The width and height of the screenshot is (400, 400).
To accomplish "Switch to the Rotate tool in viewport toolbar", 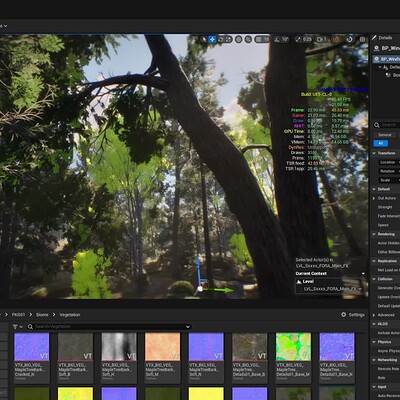I will pos(220,39).
